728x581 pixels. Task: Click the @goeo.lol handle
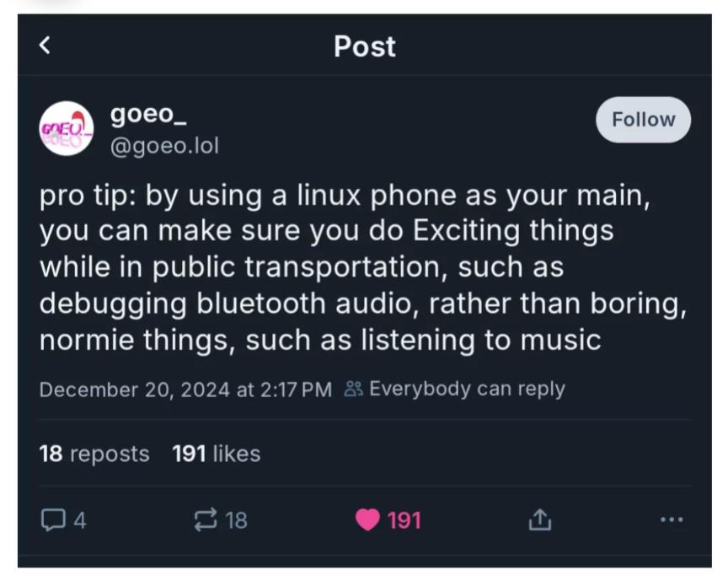coord(164,145)
